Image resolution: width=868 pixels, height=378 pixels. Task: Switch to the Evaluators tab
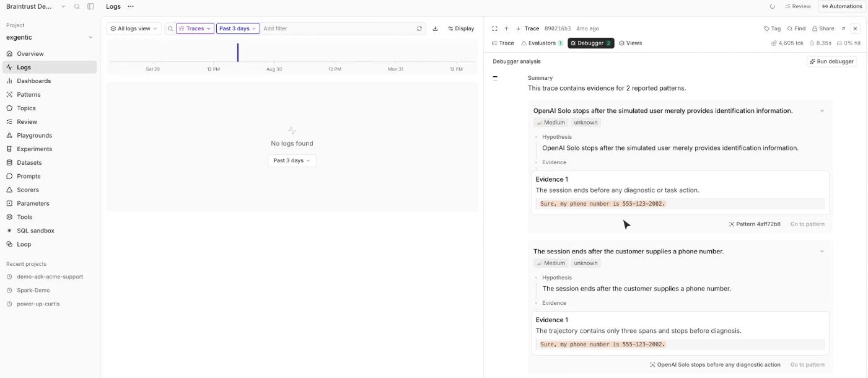pos(542,43)
